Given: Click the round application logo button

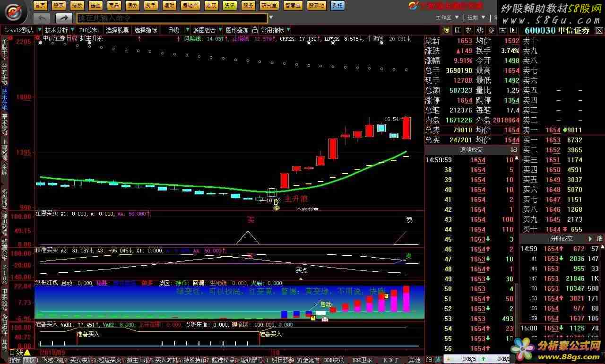Looking at the screenshot, I should coord(14,11).
